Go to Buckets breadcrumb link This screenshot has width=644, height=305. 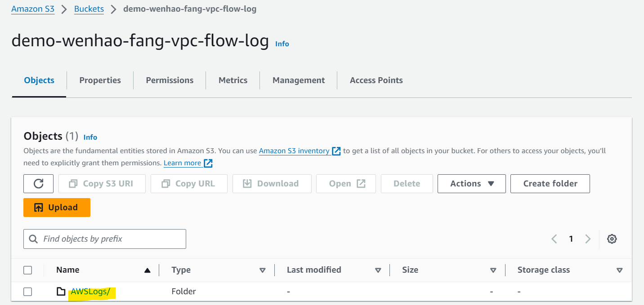89,9
